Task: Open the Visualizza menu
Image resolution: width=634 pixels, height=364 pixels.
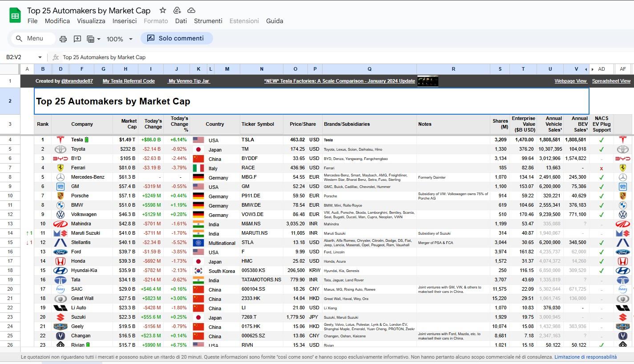Action: (x=91, y=21)
